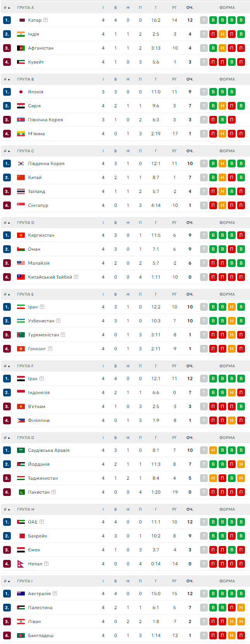Select the ОЧ. column header in Група B
Image resolution: width=250 pixels, height=644 pixels.
pos(190,79)
